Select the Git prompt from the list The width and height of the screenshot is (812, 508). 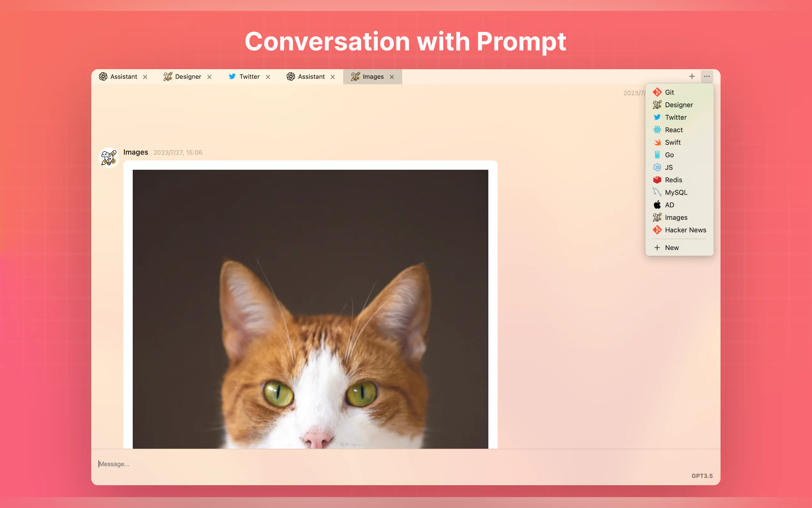click(679, 92)
